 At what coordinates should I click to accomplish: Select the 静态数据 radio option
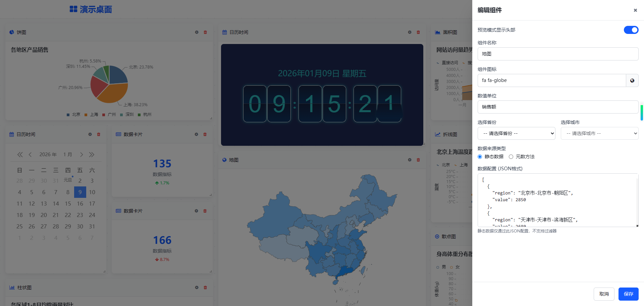click(x=480, y=157)
